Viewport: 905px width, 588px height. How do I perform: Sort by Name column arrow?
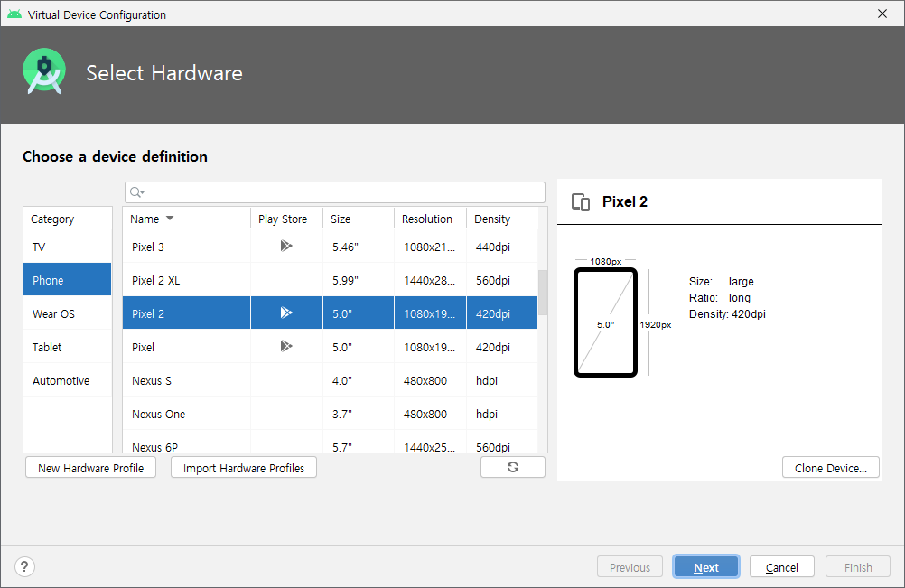(x=170, y=218)
